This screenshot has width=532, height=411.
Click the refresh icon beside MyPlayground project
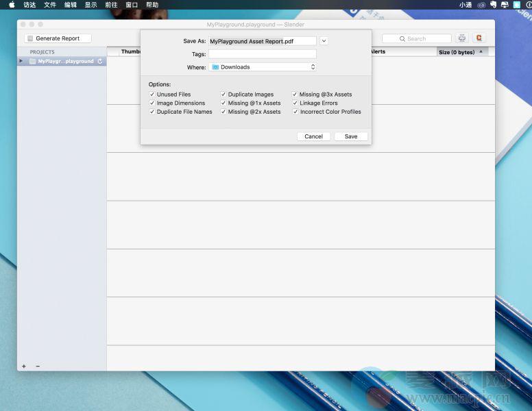point(100,62)
